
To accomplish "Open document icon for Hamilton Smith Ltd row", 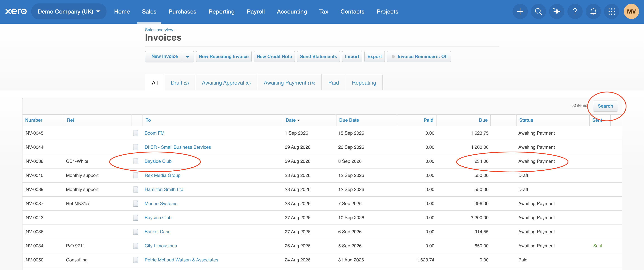I will [x=135, y=190].
